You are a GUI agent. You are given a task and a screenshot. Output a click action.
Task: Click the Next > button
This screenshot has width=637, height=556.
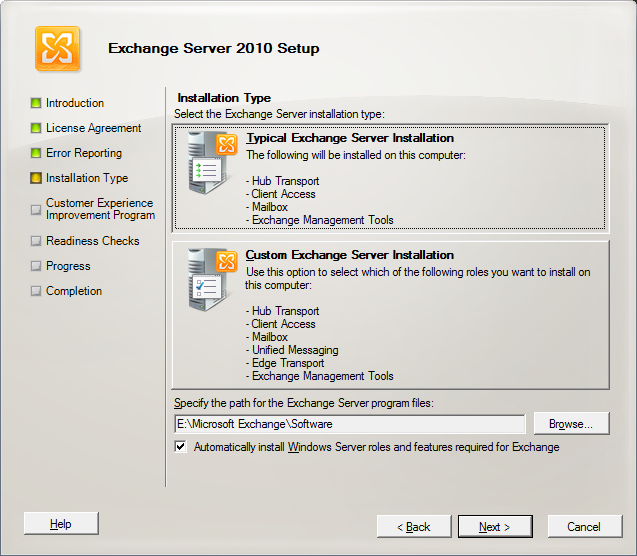point(495,527)
